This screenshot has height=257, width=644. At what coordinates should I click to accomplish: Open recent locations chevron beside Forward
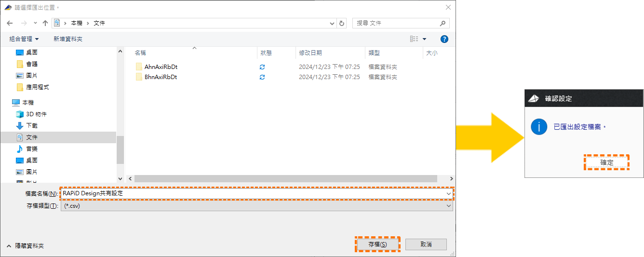[x=35, y=23]
